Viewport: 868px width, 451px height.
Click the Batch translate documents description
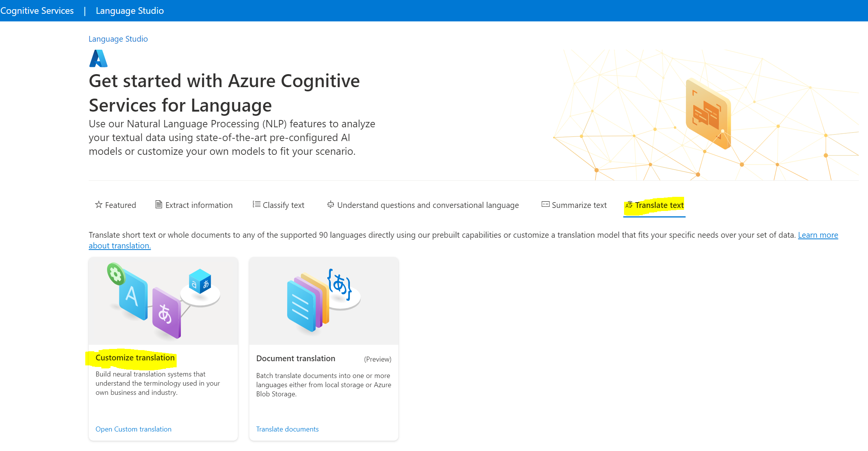click(323, 385)
